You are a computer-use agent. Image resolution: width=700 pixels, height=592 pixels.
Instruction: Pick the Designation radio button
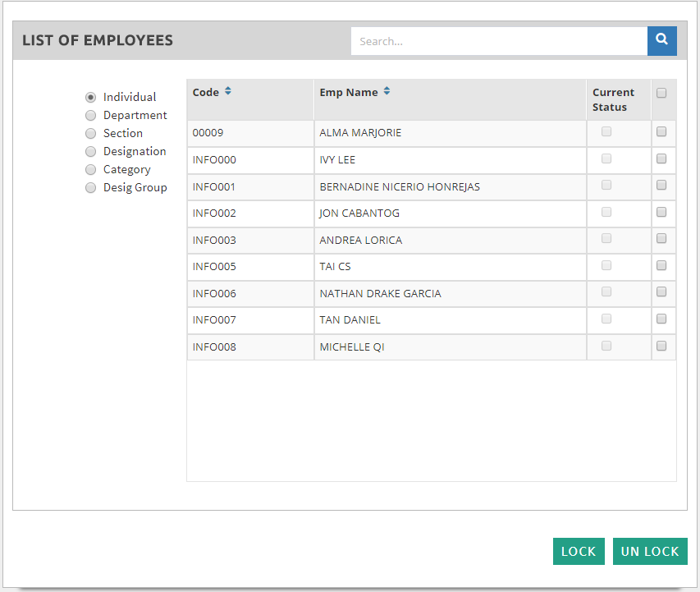coord(91,151)
